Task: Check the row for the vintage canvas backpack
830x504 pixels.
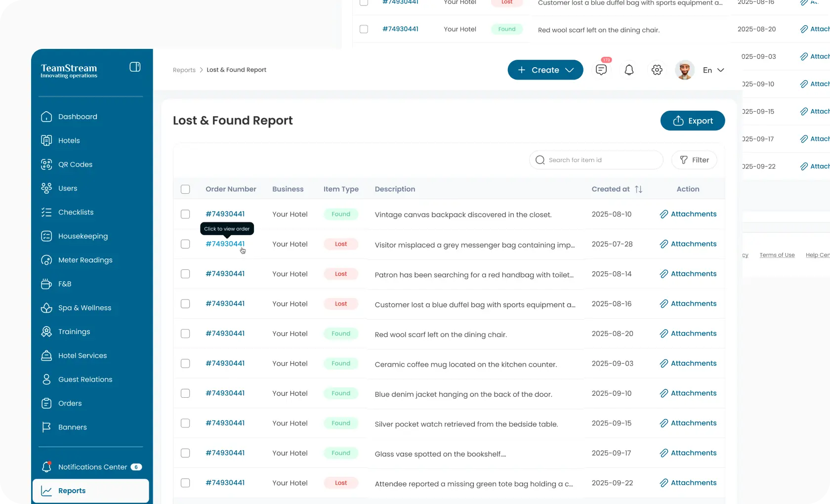Action: (x=185, y=214)
